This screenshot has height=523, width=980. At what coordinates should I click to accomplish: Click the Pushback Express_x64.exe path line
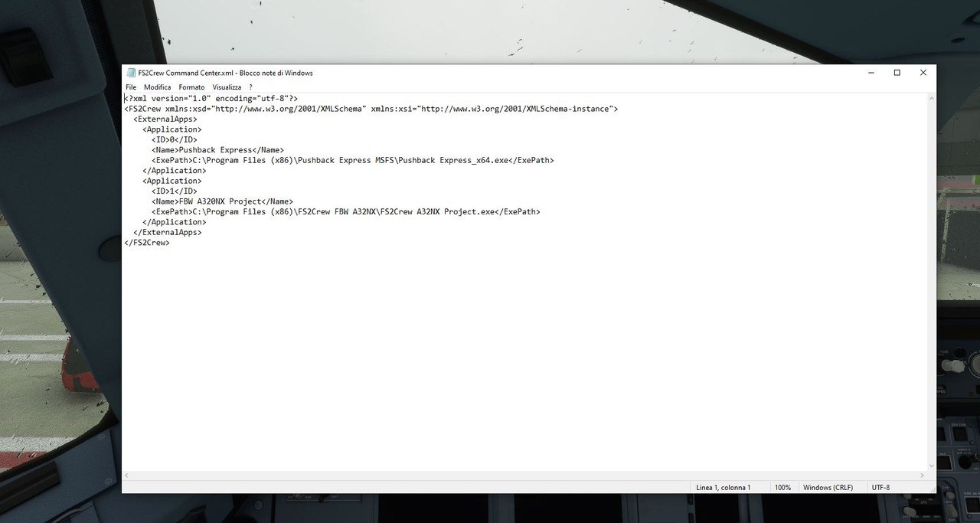[352, 161]
